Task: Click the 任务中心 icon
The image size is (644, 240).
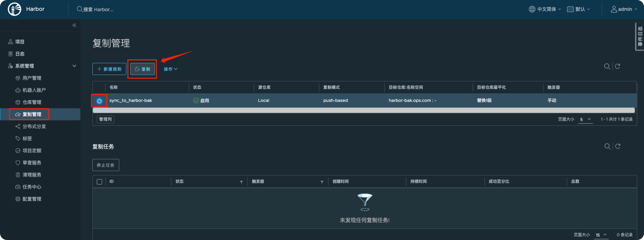Action: click(18, 187)
